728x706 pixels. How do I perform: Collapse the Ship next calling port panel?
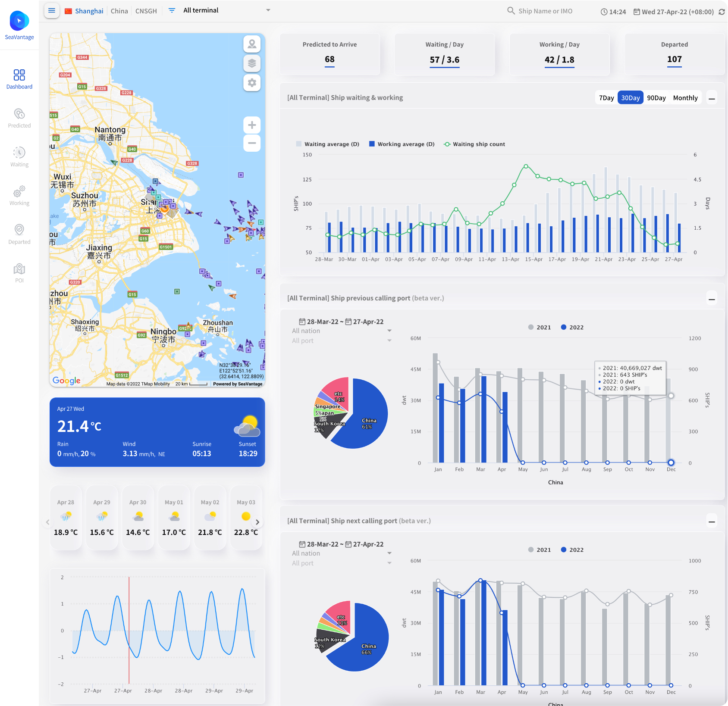[712, 522]
